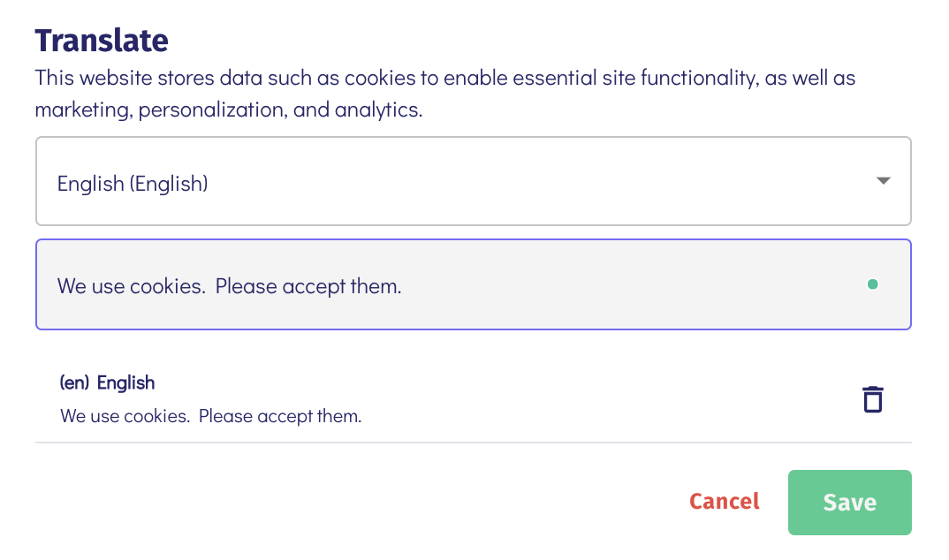
Task: Click the word 'Please' in the input field
Action: click(245, 286)
